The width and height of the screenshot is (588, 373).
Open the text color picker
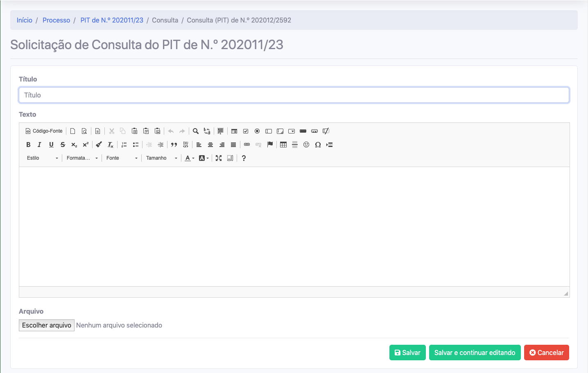tap(189, 158)
